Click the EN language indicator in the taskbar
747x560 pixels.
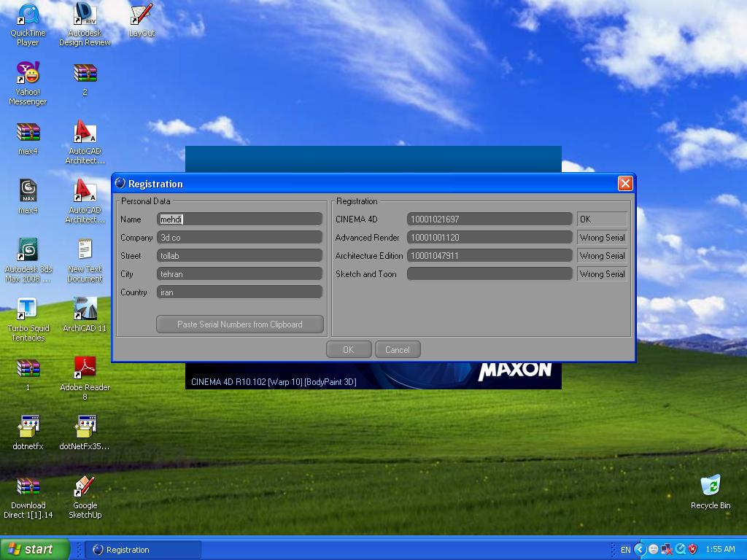click(x=625, y=550)
